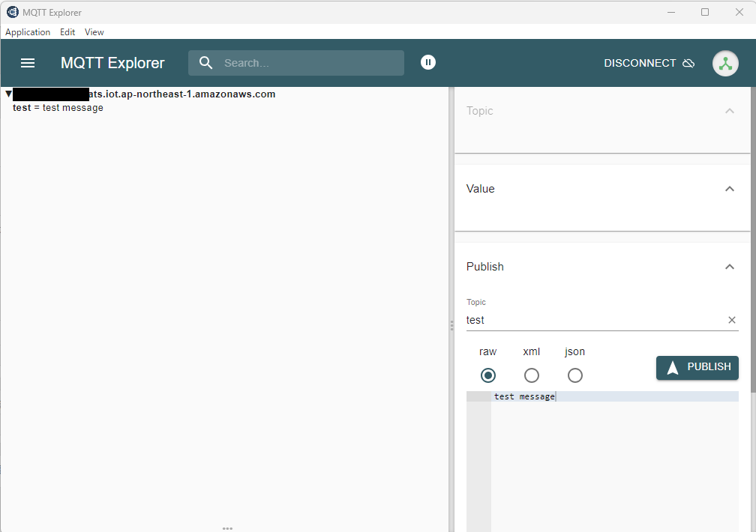The width and height of the screenshot is (756, 532).
Task: Collapse the Topic panel chevron
Action: [x=730, y=111]
